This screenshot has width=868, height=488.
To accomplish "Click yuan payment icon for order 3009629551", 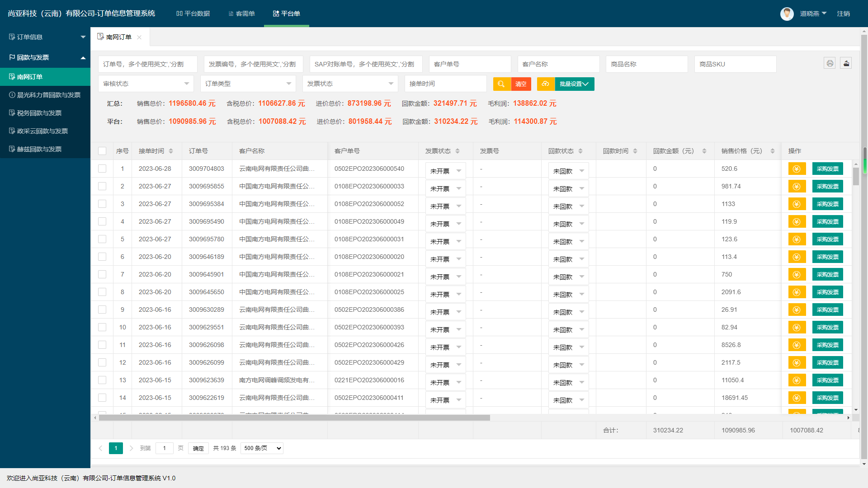I will tap(797, 327).
